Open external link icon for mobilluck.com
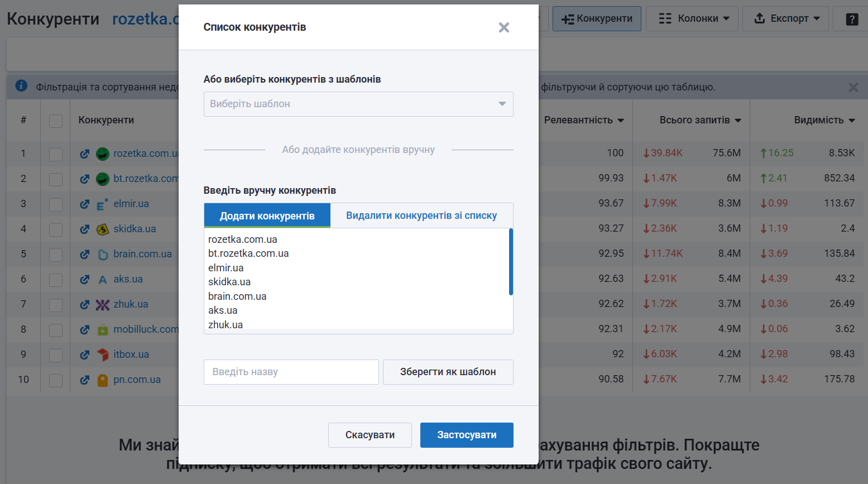This screenshot has height=484, width=868. pyautogui.click(x=84, y=330)
